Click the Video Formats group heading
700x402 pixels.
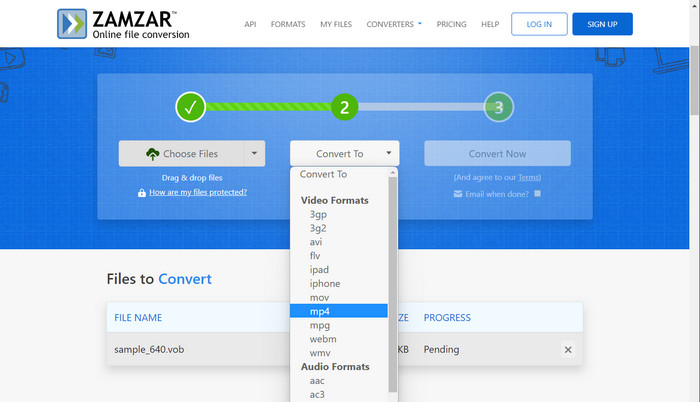pos(334,201)
